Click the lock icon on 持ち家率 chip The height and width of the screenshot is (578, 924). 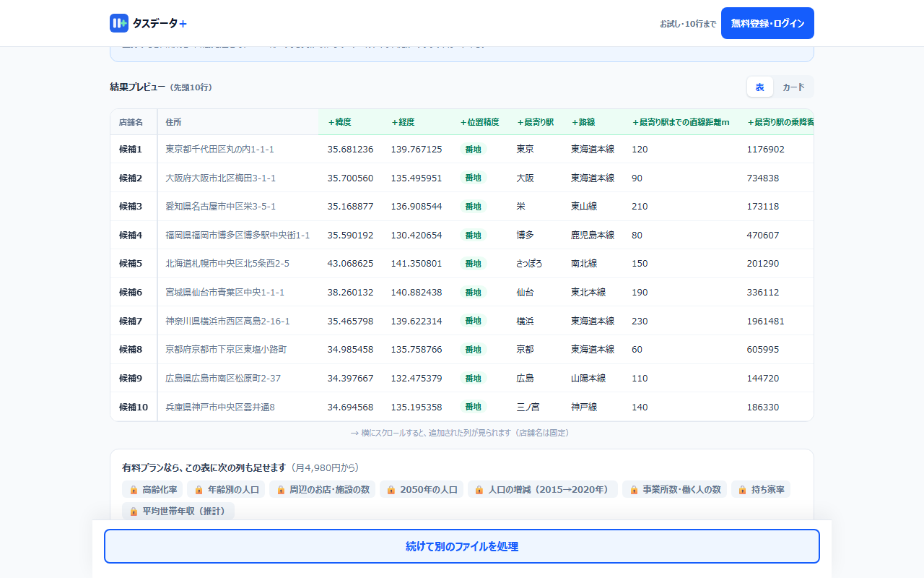point(743,490)
